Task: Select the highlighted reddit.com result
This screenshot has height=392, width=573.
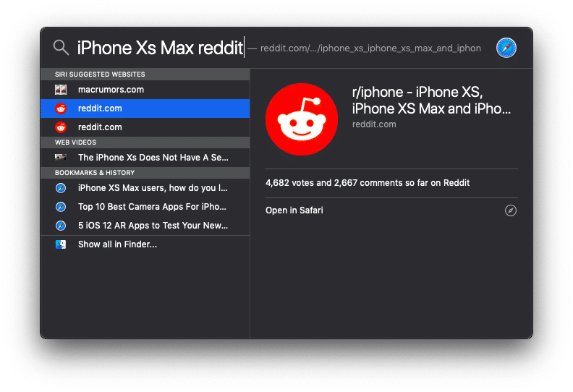Action: 145,108
